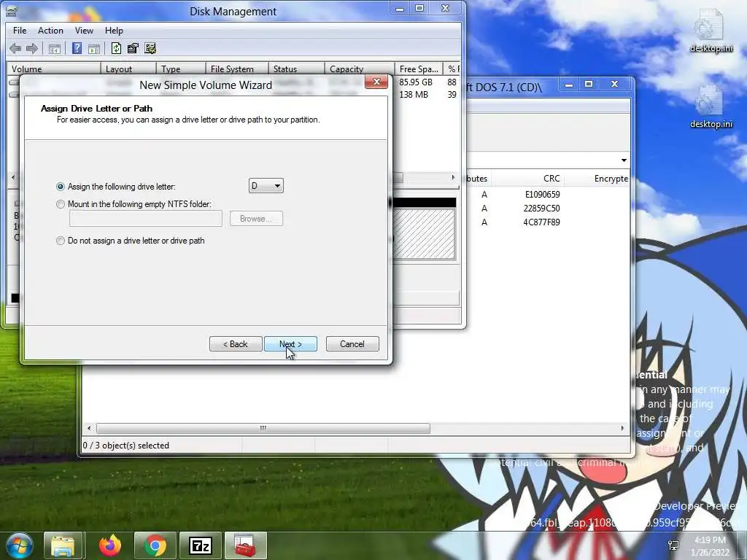Screen dimensions: 747x560
Task: Sort by the Free Space column header
Action: pyautogui.click(x=419, y=69)
